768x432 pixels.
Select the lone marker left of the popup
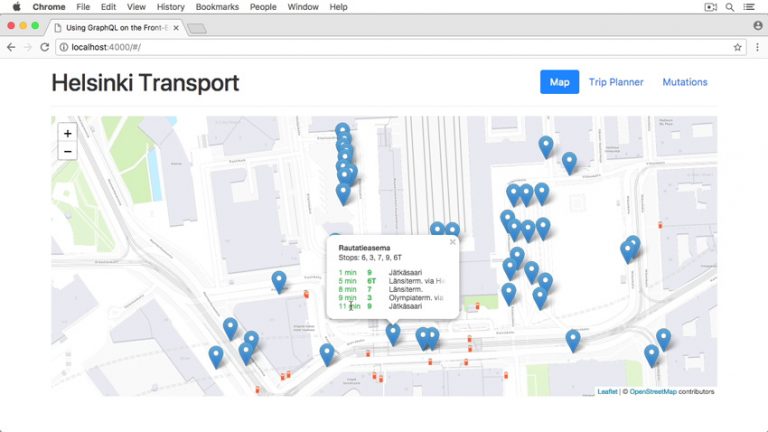click(279, 282)
